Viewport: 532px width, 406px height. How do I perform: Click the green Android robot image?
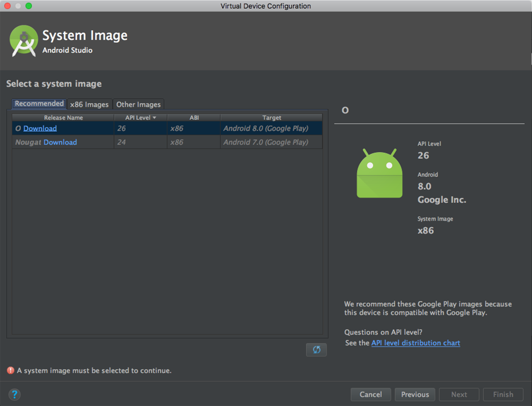[379, 173]
